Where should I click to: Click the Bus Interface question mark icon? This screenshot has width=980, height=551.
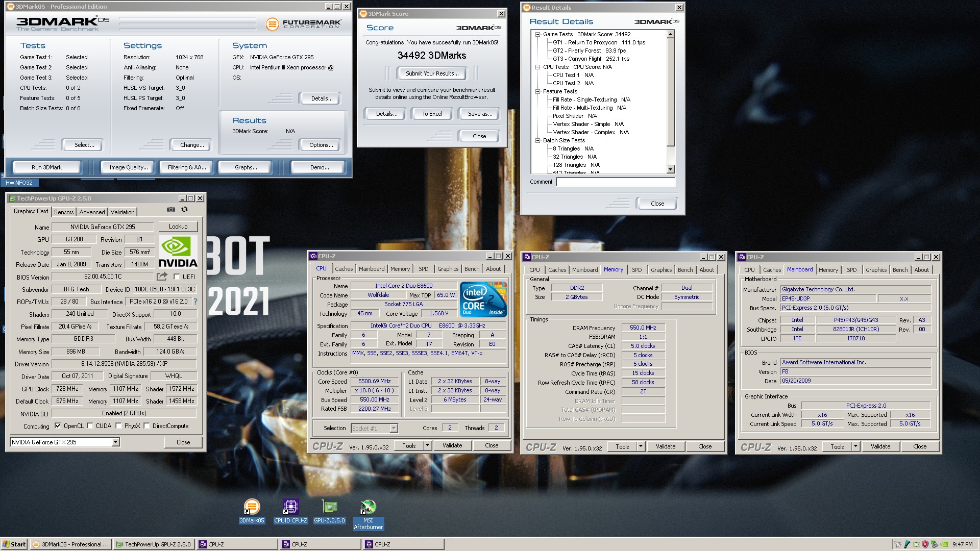(195, 302)
